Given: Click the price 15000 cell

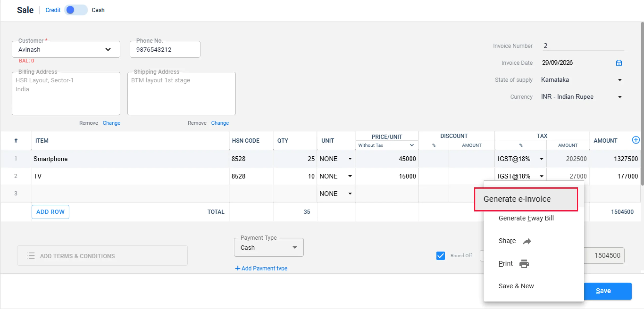Looking at the screenshot, I should tap(387, 176).
